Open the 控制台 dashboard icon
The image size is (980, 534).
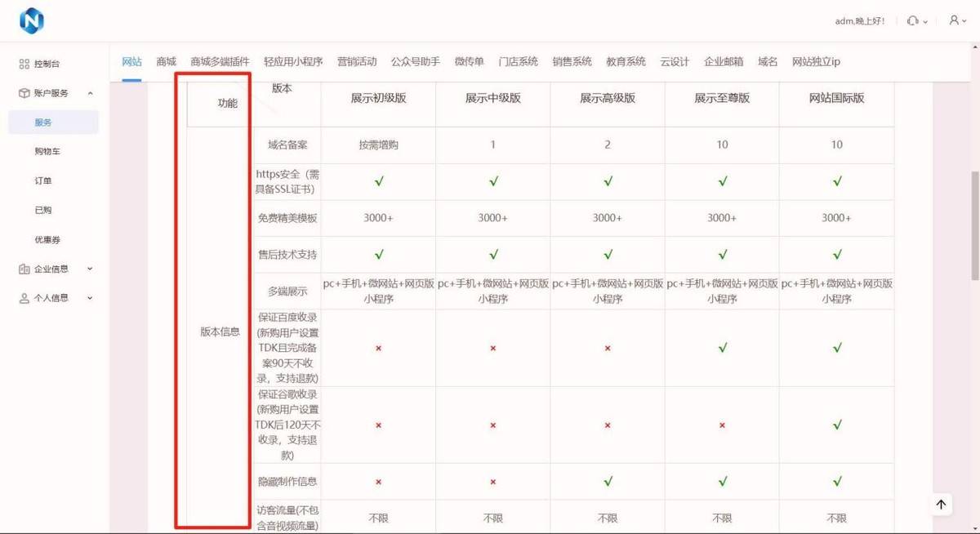(x=24, y=64)
